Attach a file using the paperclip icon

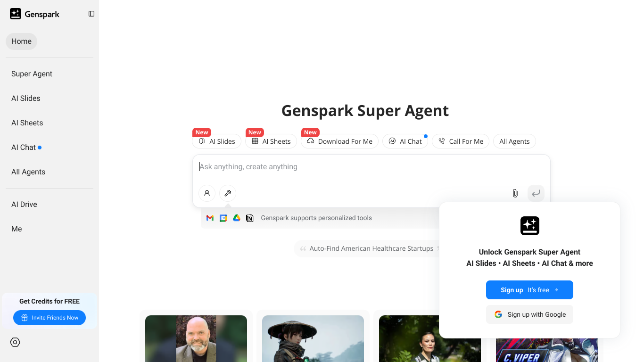pyautogui.click(x=515, y=193)
